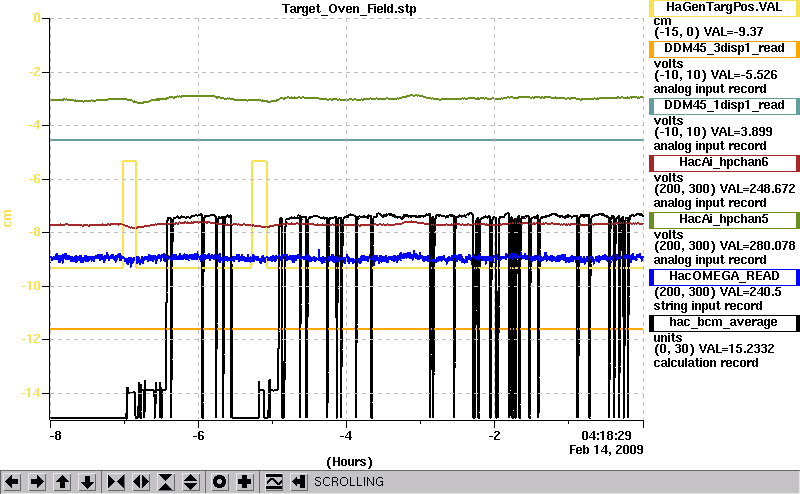This screenshot has height=494, width=800.
Task: Shift the graph down with the down arrow
Action: coord(88,482)
